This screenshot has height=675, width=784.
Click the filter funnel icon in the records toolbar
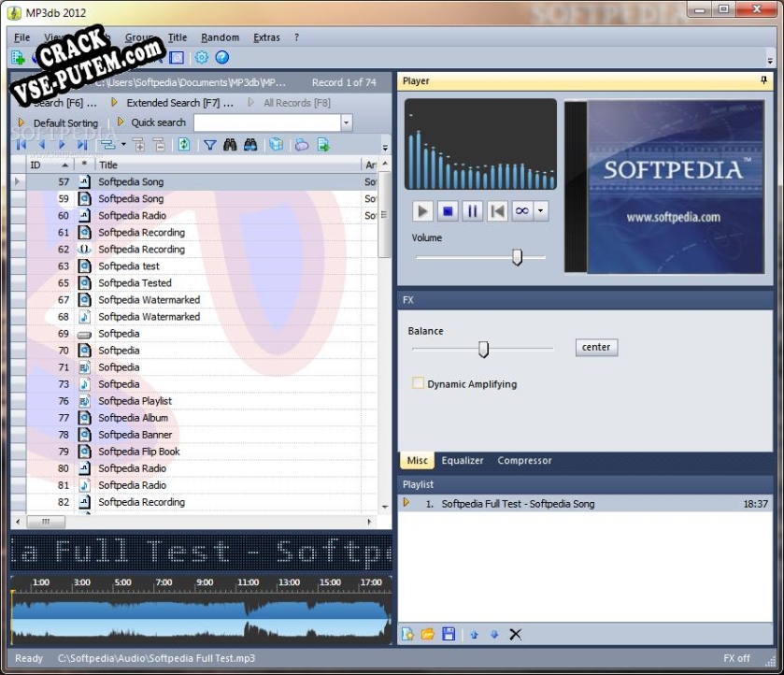point(209,145)
